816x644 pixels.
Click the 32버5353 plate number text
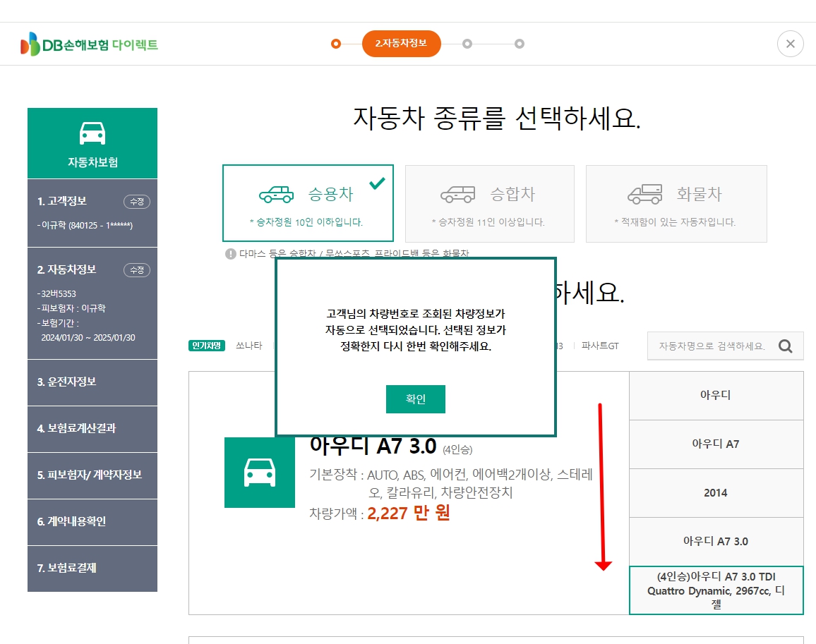(x=59, y=294)
